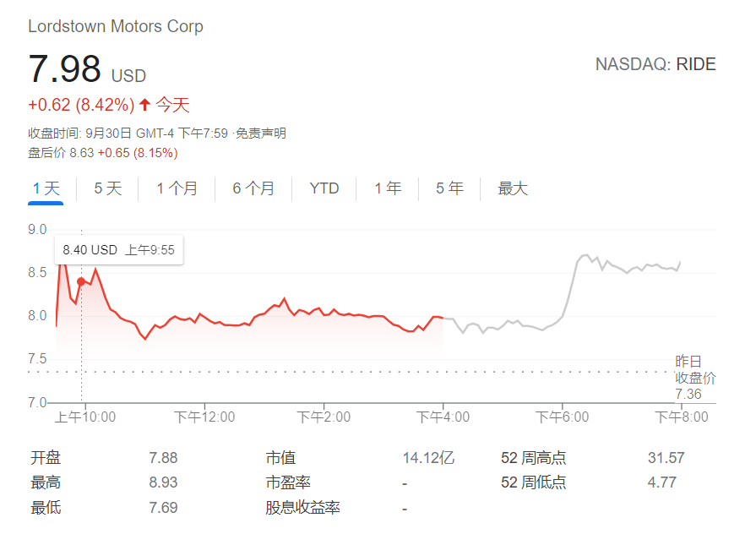Click the Lordstown Motors Corp title
The height and width of the screenshot is (545, 756).
(116, 26)
